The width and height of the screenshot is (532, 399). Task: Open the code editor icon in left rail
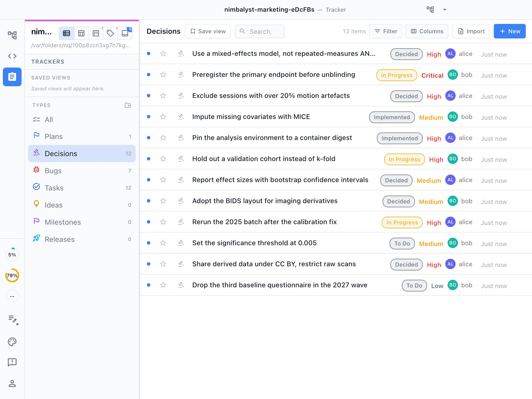pos(12,56)
